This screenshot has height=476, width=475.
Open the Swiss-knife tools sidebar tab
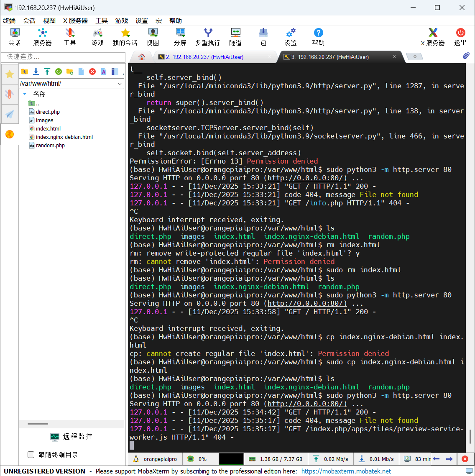[10, 94]
